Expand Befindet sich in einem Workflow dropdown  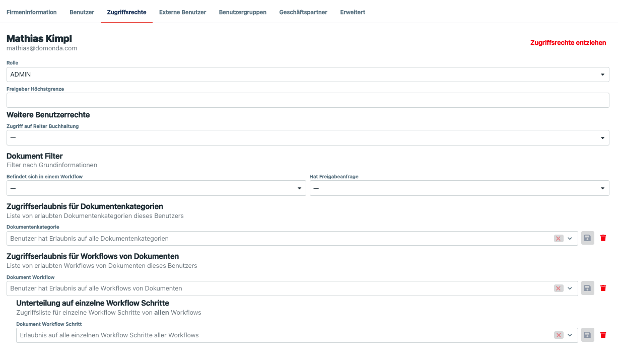point(156,188)
